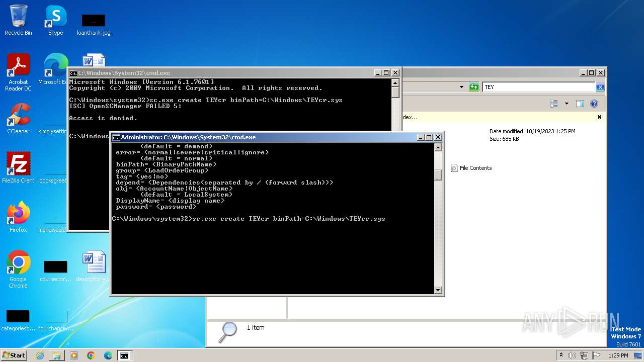Select the tourchance desktop file
The height and width of the screenshot is (362, 644).
(55, 320)
